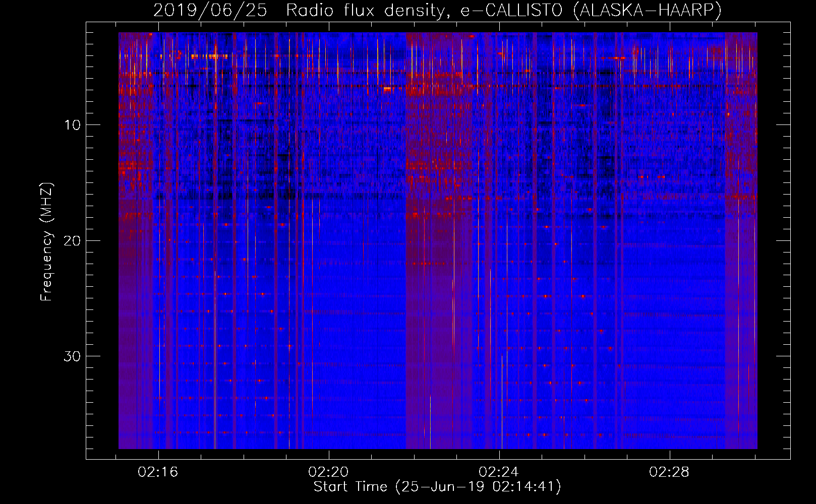This screenshot has width=816, height=504.
Task: Click the 02:16 time tick label
Action: [158, 472]
